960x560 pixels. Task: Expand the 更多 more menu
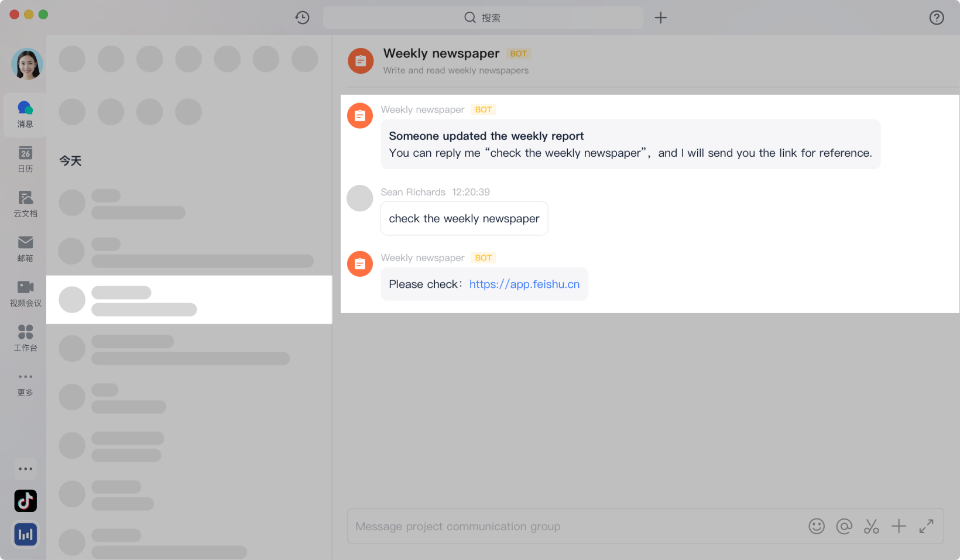point(25,383)
